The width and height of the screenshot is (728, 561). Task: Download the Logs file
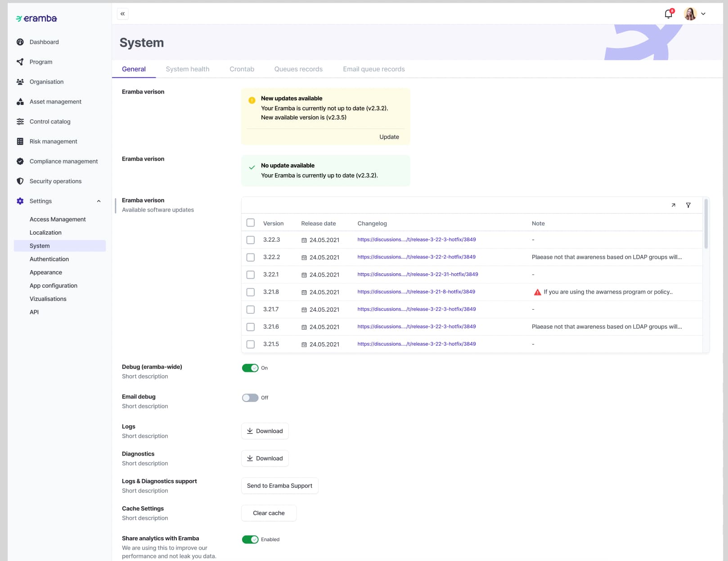click(x=265, y=431)
